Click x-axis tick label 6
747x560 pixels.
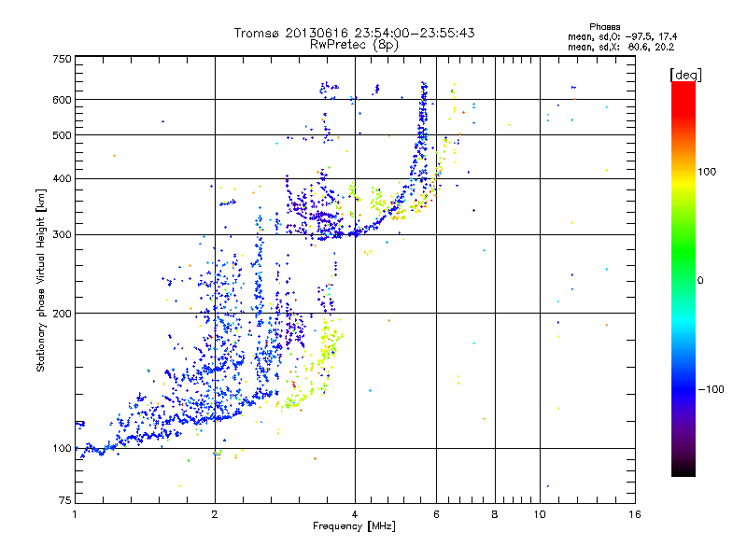(436, 514)
